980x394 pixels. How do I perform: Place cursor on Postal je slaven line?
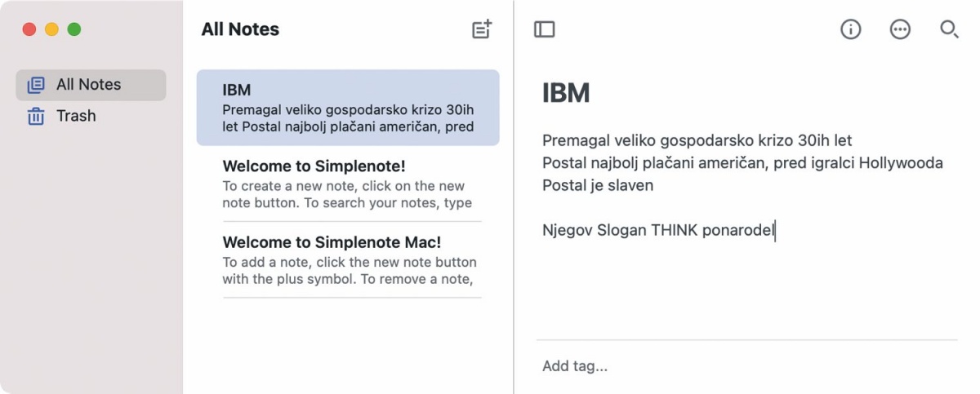click(598, 185)
